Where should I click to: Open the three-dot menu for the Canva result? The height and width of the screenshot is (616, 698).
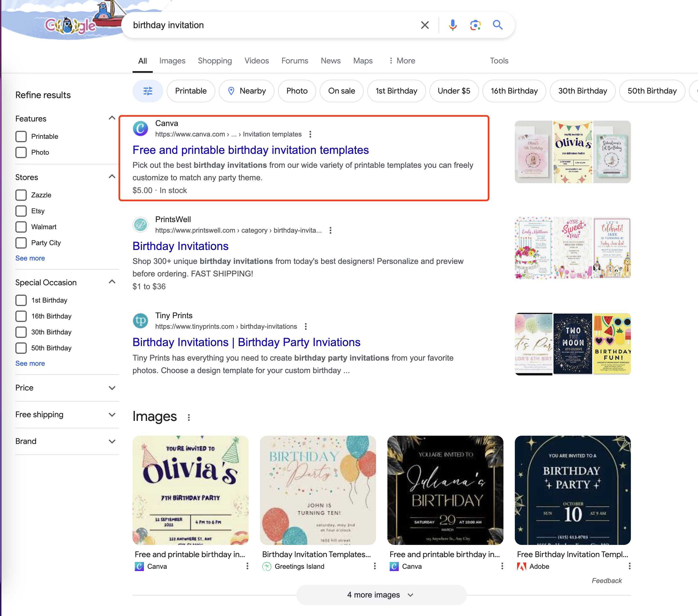310,134
